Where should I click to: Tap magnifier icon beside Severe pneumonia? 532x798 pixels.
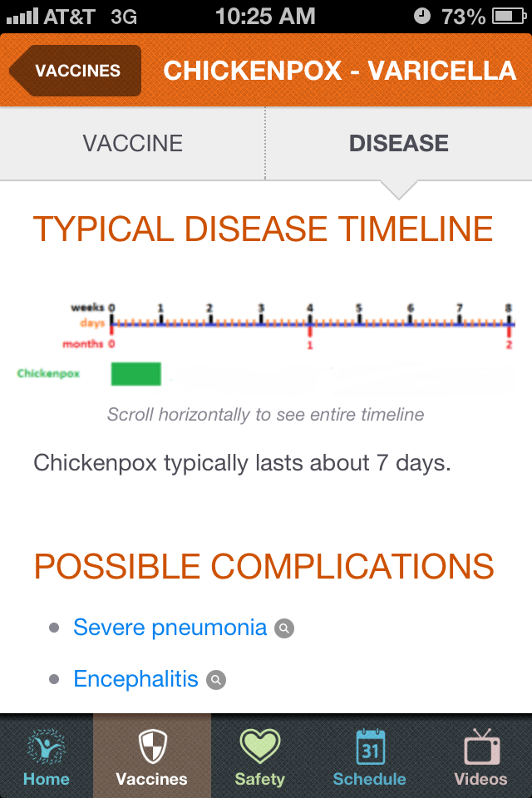coord(284,628)
